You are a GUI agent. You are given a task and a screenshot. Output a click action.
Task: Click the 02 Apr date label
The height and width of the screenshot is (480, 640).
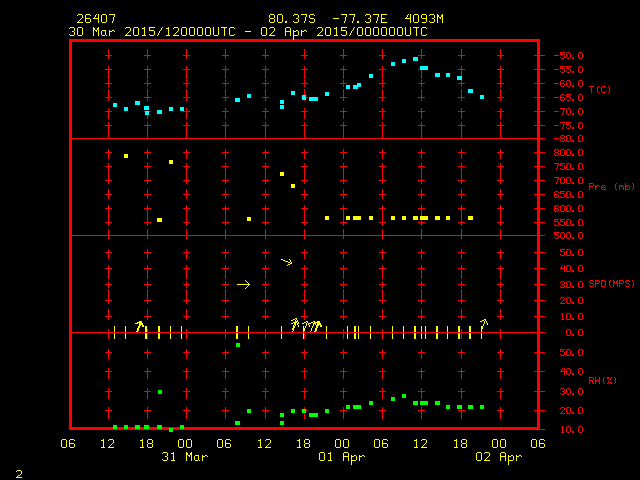coord(497,457)
